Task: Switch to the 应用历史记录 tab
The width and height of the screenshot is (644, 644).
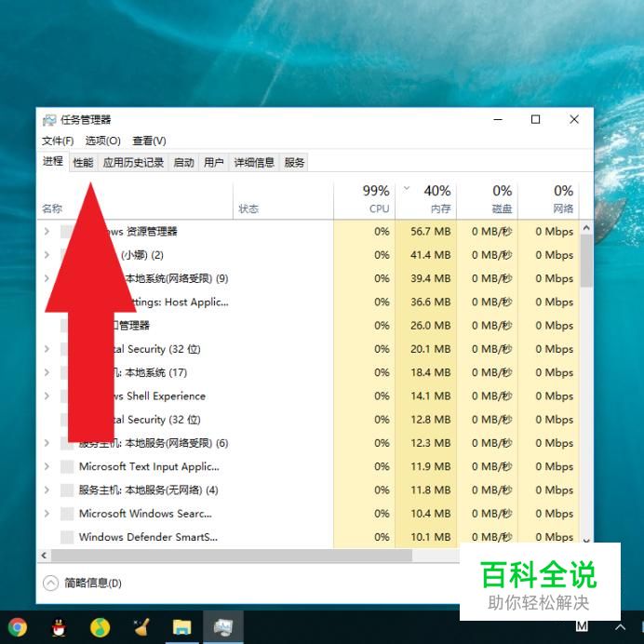Action: coord(133,163)
